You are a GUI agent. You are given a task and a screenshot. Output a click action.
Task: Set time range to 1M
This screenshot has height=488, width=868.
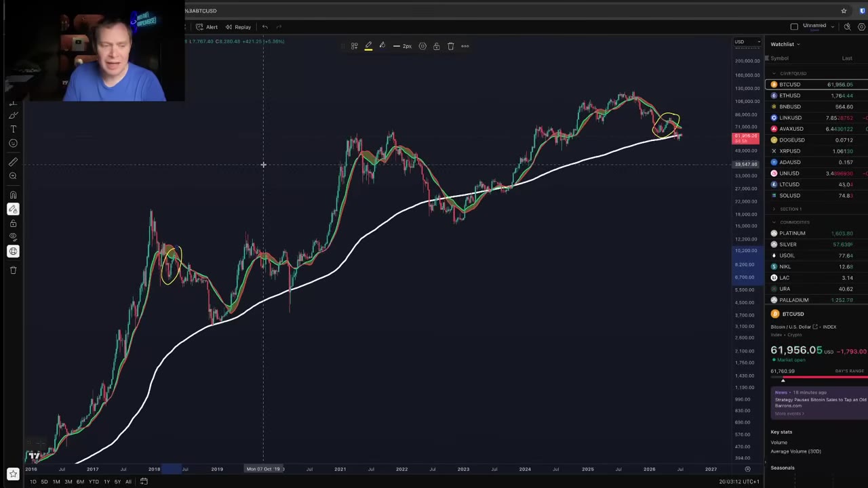56,481
